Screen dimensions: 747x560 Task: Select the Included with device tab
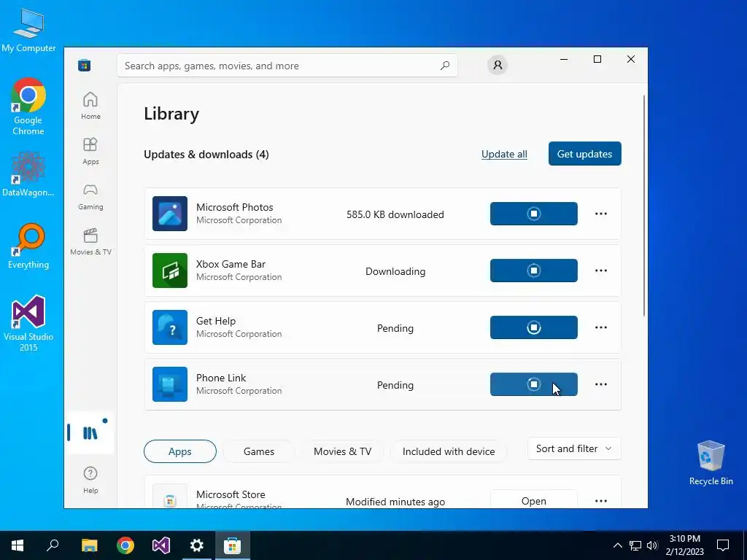coord(449,451)
